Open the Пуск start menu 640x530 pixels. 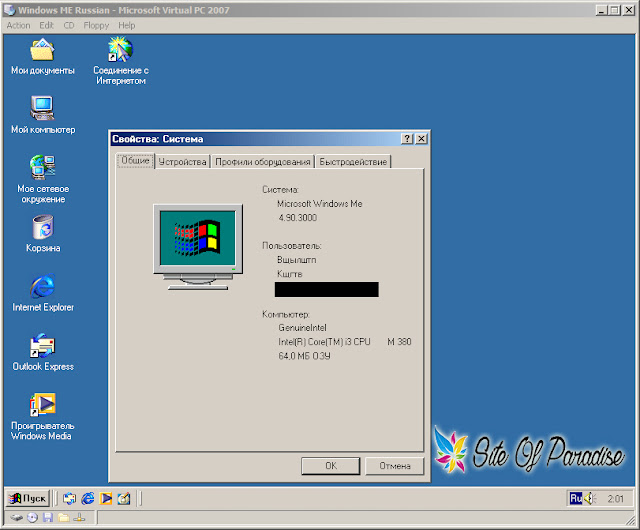(28, 498)
